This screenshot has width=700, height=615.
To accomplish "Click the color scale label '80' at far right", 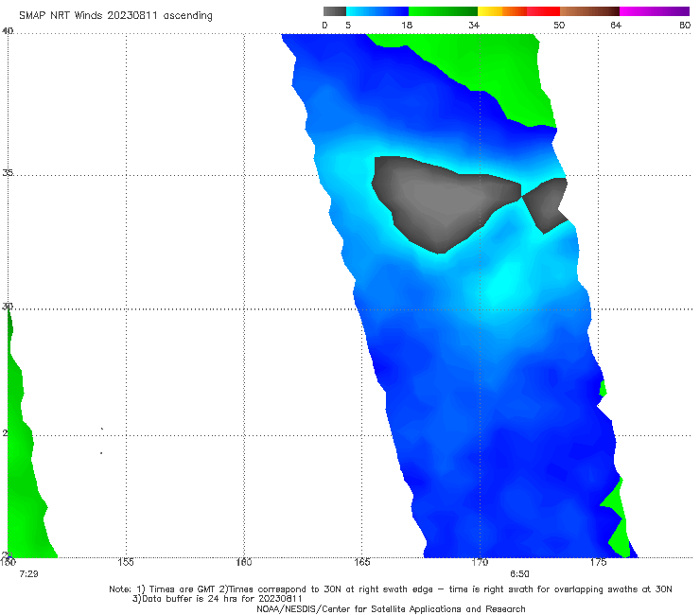I will (685, 26).
